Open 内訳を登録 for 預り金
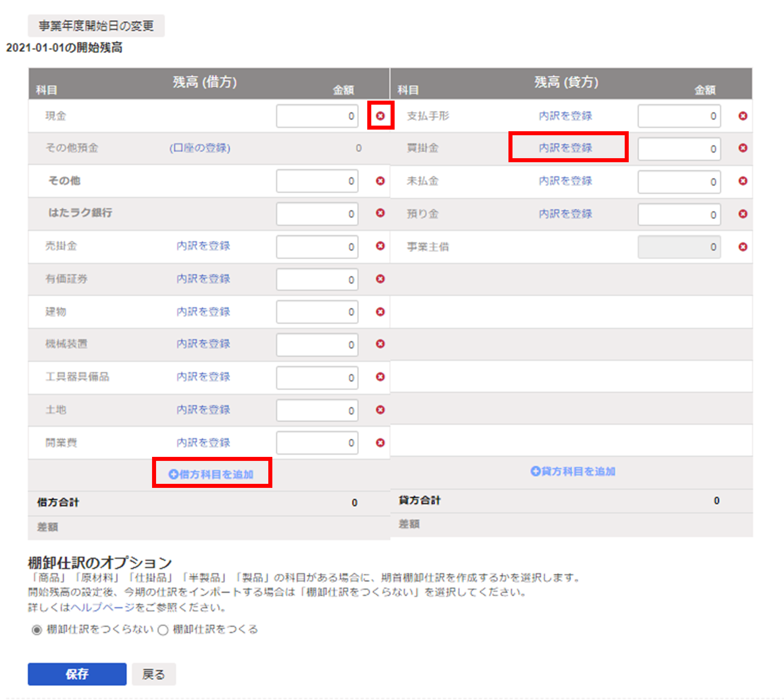 [566, 214]
